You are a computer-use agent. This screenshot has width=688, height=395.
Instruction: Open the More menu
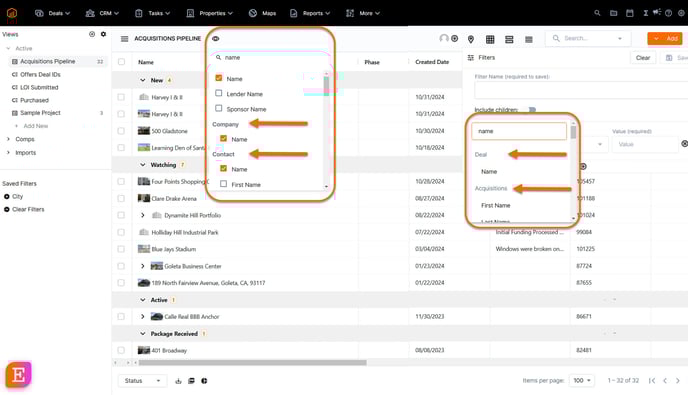363,13
